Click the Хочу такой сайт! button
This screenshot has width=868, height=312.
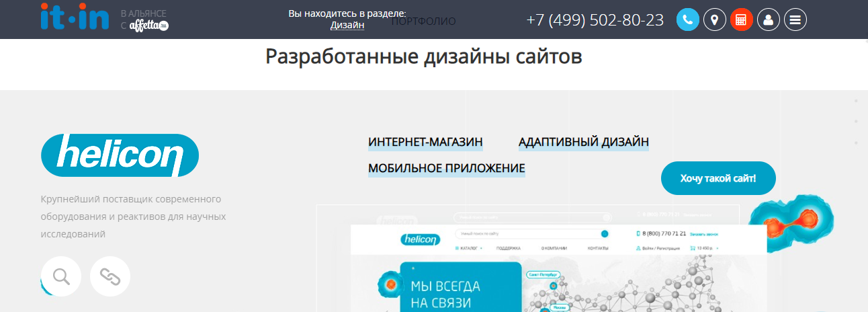pos(718,178)
